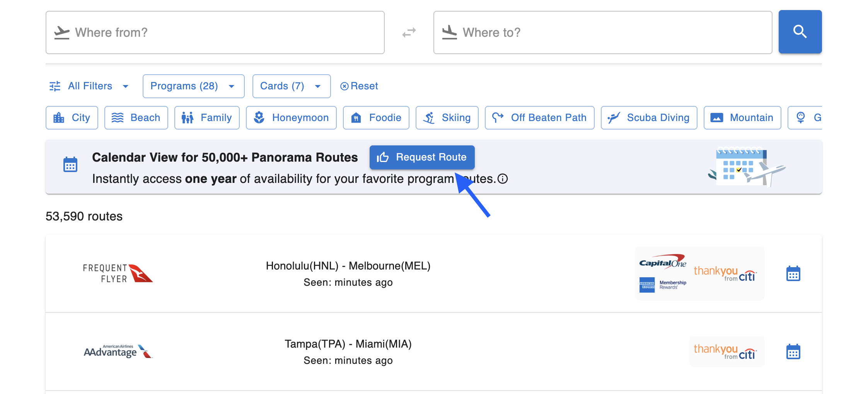Click Citi ThankYou logo in Tampa row
868x394 pixels.
[725, 351]
